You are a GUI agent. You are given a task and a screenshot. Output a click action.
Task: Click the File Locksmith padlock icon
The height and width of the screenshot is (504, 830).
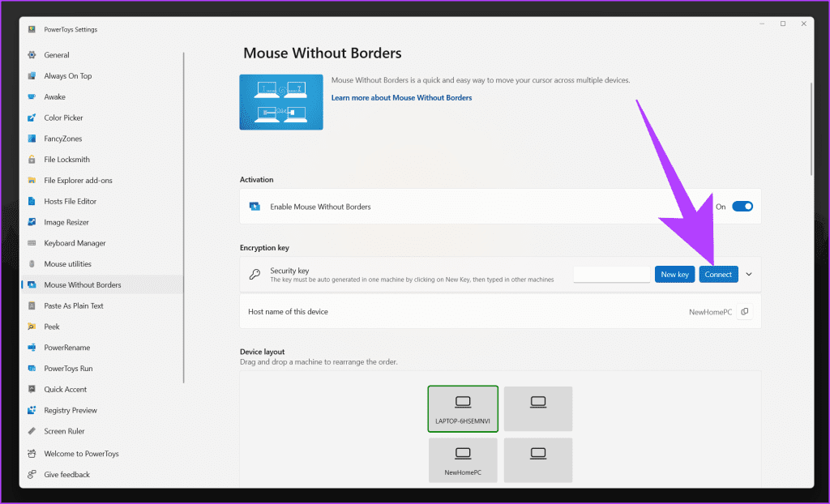(x=32, y=160)
